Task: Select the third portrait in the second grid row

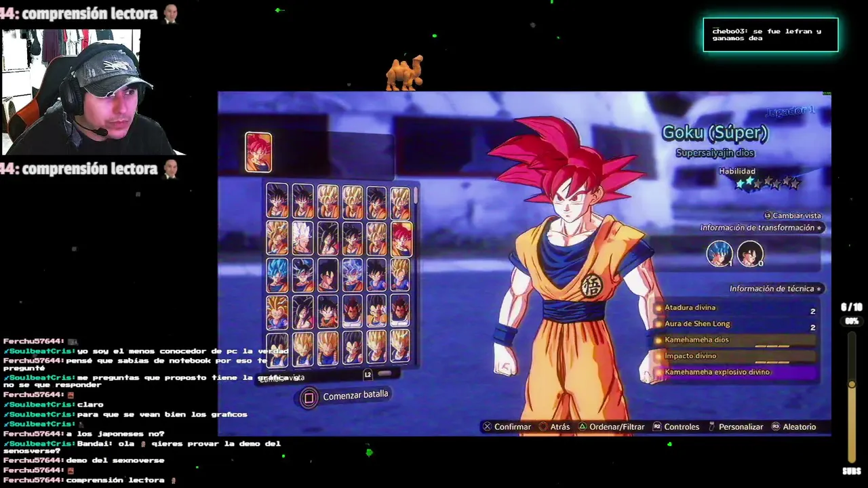Action: pos(328,239)
